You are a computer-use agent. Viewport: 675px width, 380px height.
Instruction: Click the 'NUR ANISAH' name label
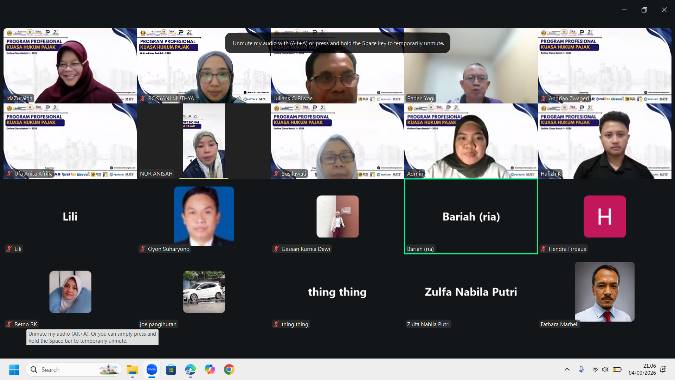156,174
